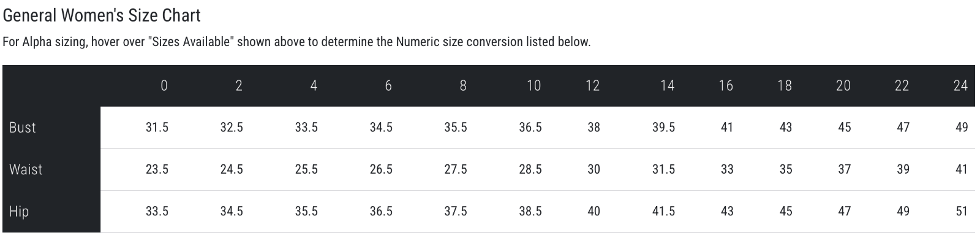Select hip value 45 under size 18
Screen dimensions: 980x246
(786, 212)
